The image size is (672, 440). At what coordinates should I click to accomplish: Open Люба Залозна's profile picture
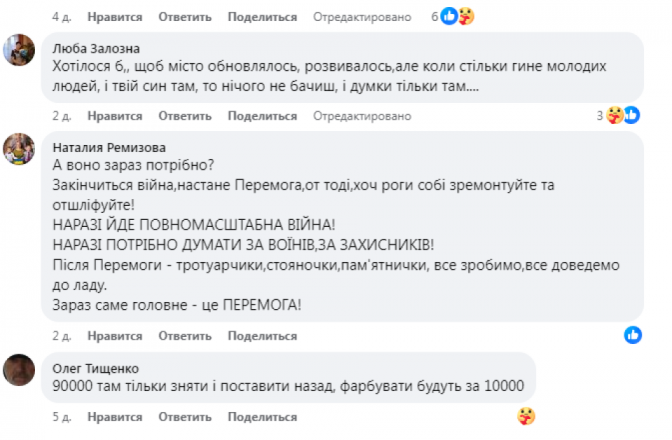point(20,50)
